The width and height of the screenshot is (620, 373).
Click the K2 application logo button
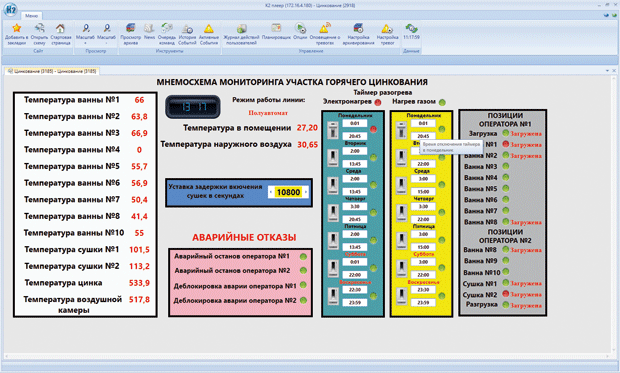[10, 9]
